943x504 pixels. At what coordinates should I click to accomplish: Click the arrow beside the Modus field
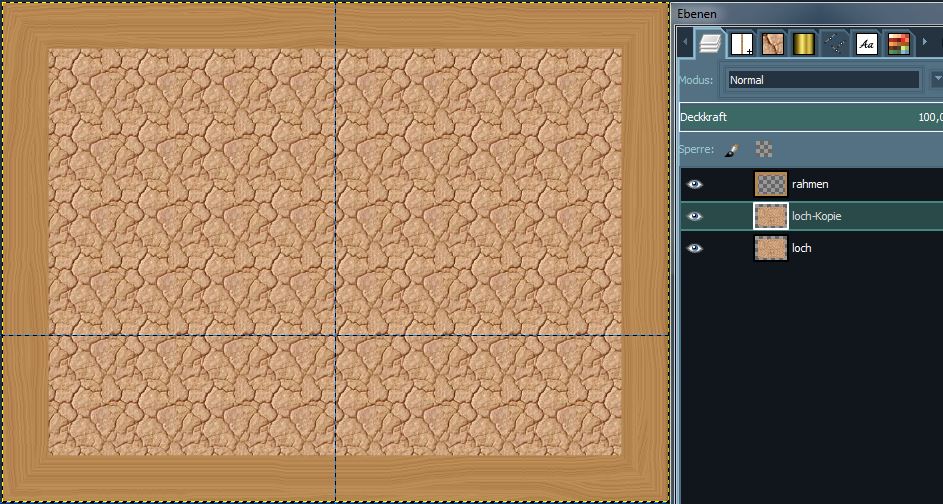(937, 80)
